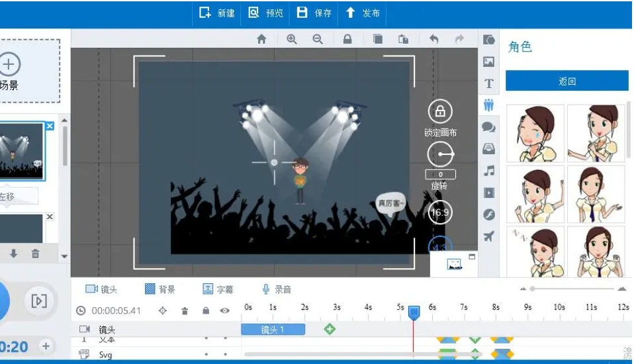
Task: Zoom in on the canvas
Action: point(292,39)
